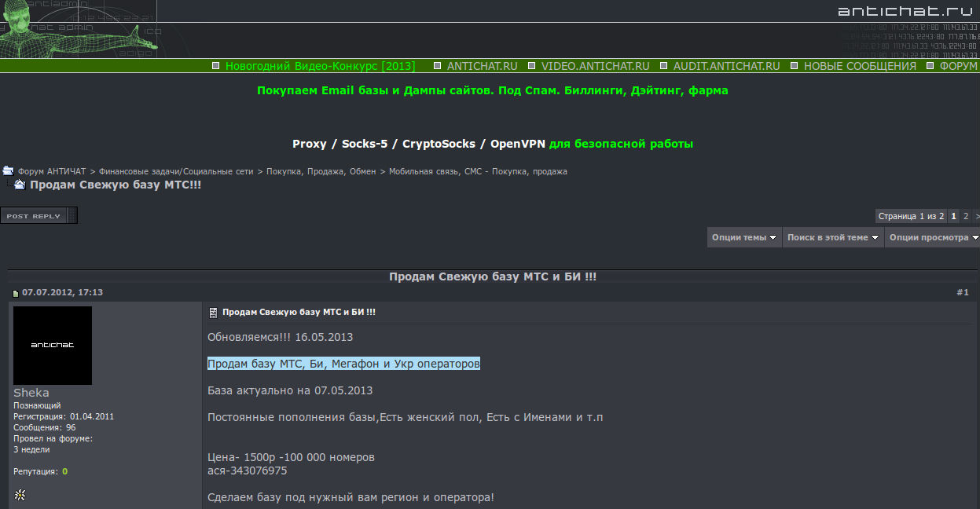Expand the Опции темы dropdown
Viewport: 980px width, 509px height.
tap(744, 237)
